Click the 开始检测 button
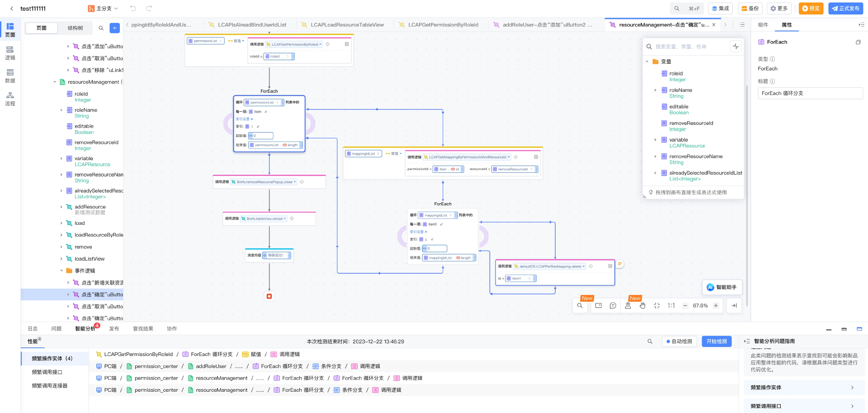868x413 pixels. coord(717,342)
